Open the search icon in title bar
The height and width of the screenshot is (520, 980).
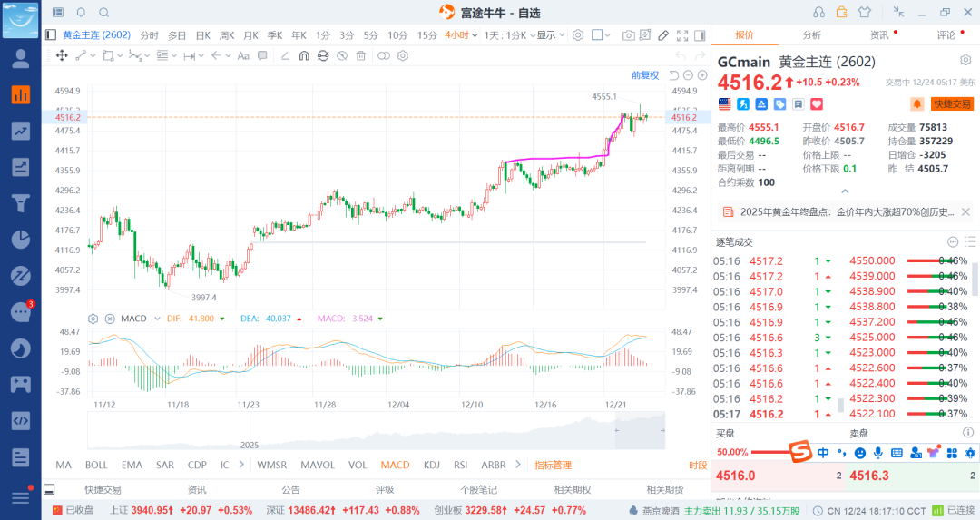(x=103, y=13)
